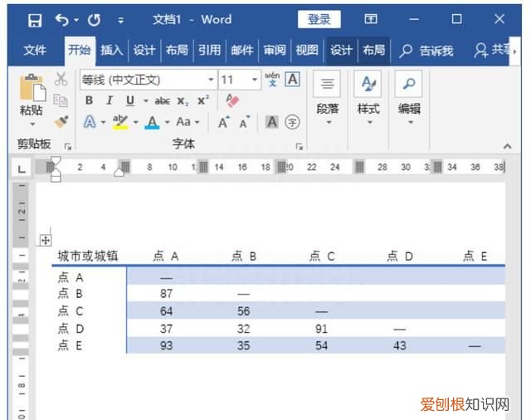Open the highlight color dropdown arrow
The width and height of the screenshot is (531, 420).
[x=136, y=122]
